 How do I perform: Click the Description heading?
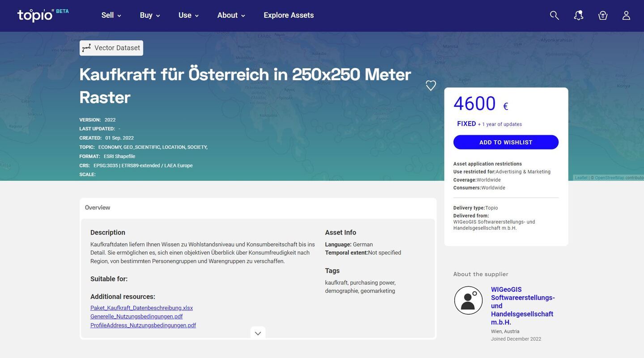click(108, 233)
